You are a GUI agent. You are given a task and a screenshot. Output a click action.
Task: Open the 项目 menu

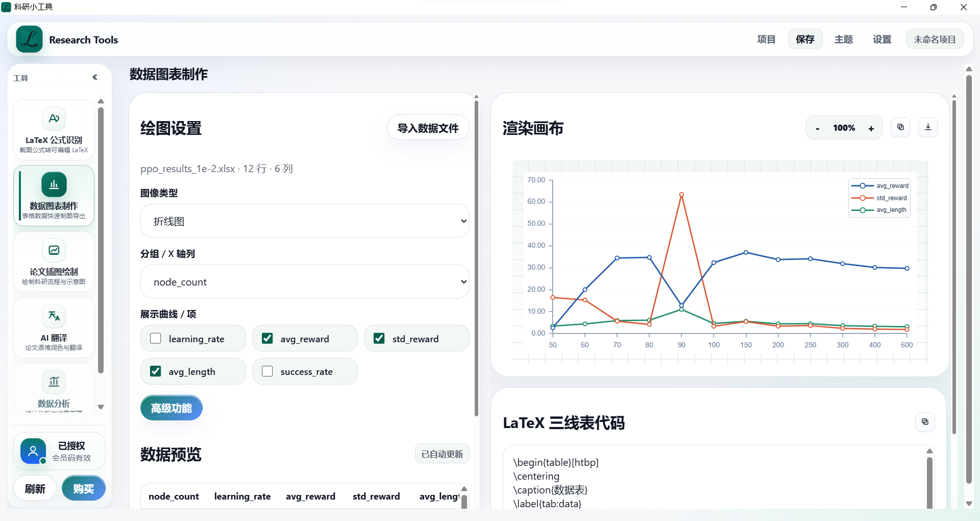pos(766,39)
